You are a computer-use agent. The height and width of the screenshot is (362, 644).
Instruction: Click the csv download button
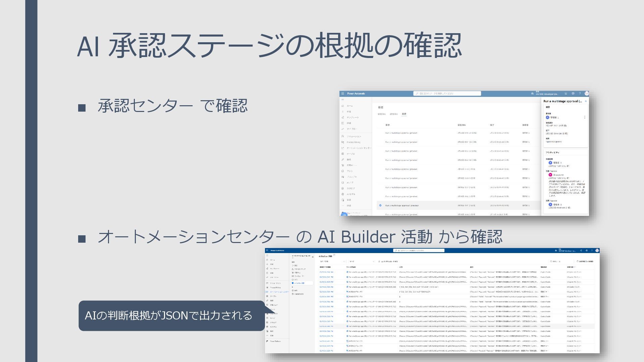coord(388,261)
